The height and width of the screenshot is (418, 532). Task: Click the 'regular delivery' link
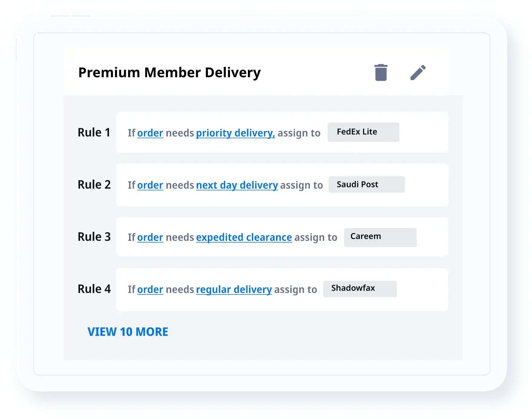pyautogui.click(x=234, y=290)
